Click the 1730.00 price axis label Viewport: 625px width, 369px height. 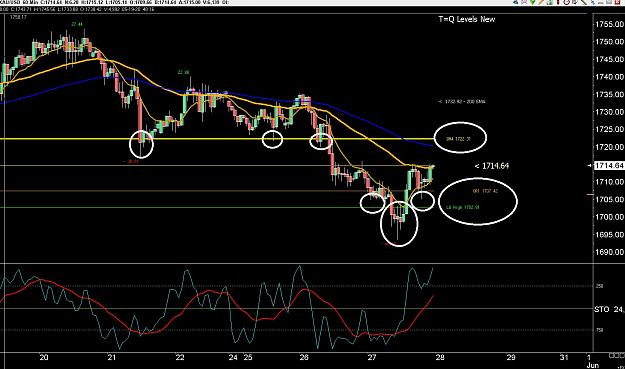(x=609, y=112)
